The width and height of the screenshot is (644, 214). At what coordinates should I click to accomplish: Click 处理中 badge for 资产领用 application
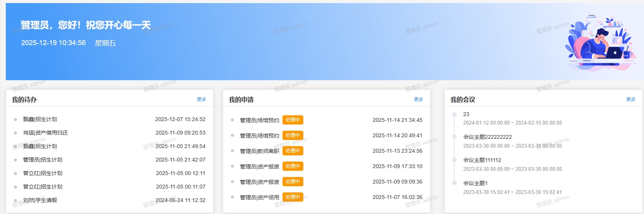pos(293,197)
